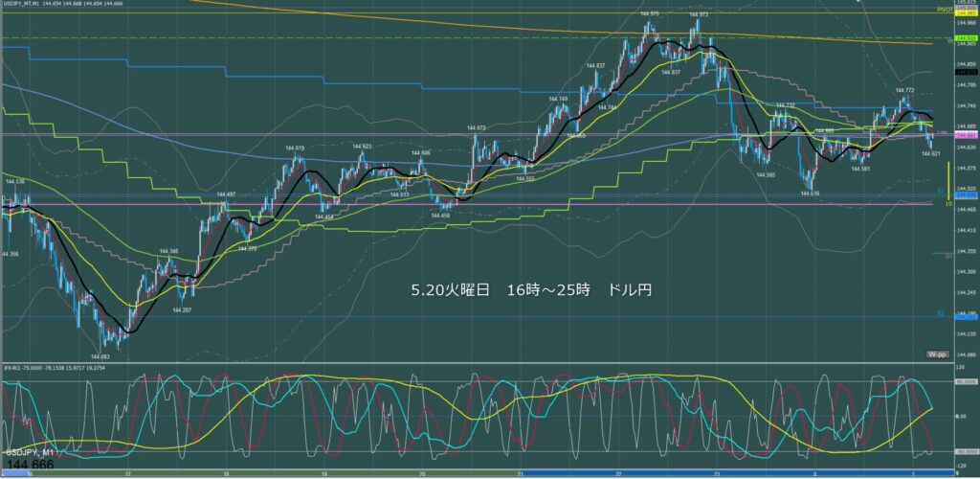Viewport: 980px width, 479px height.
Task: Click the swing high label 144.619
Action: [295, 148]
